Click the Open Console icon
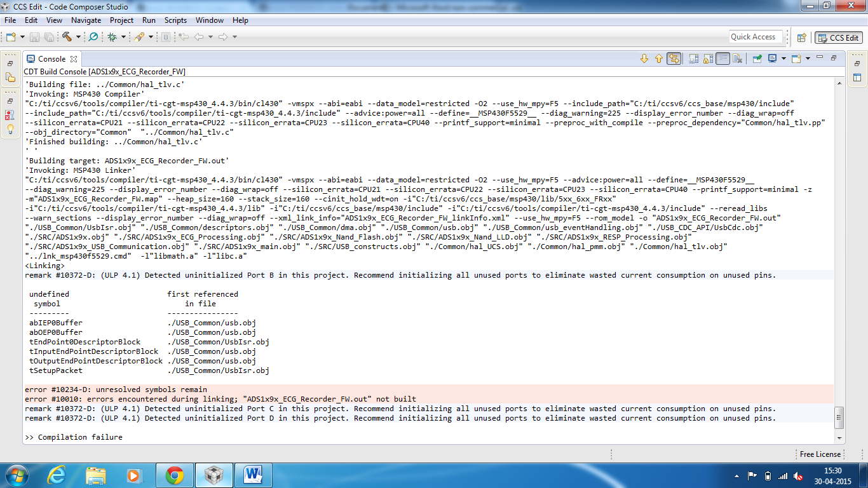 [x=796, y=58]
